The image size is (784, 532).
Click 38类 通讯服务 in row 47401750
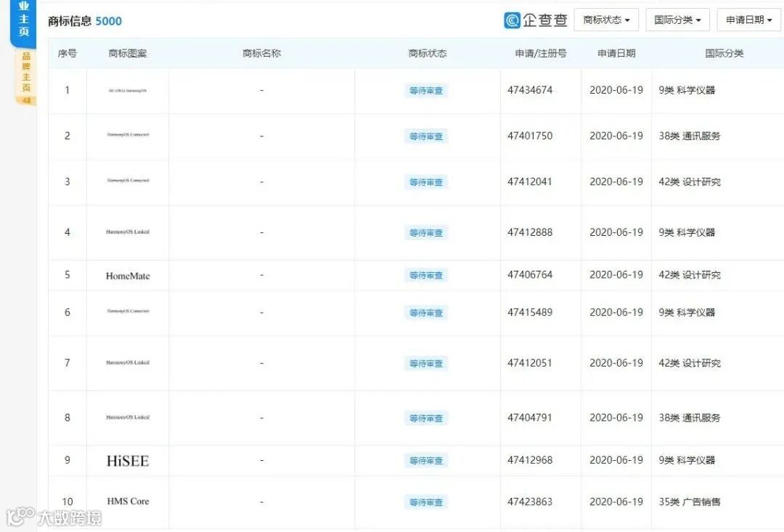690,136
